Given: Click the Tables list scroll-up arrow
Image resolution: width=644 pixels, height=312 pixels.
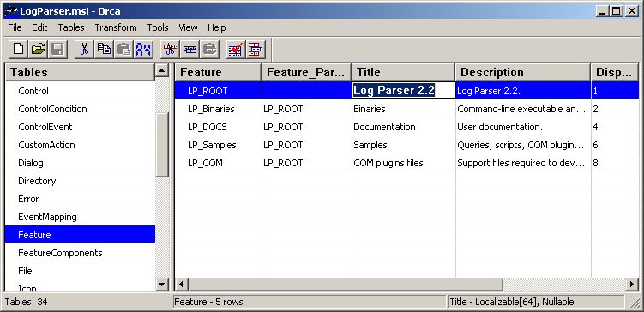Looking at the screenshot, I should coord(162,70).
